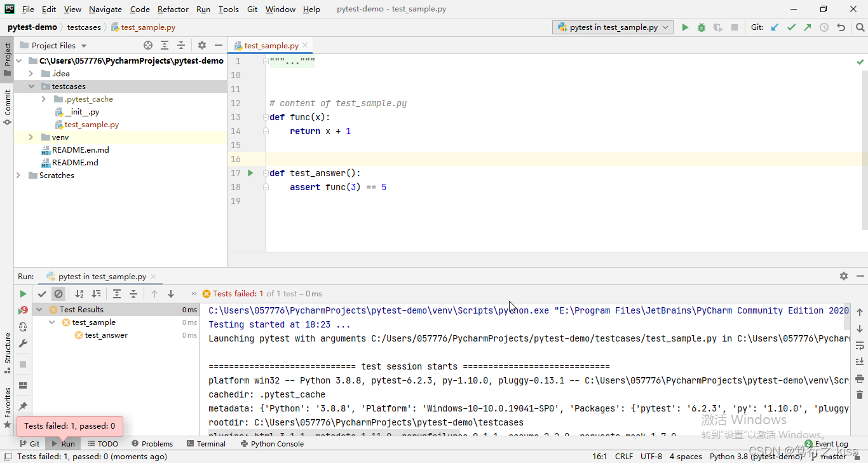Rerun failed tests icon
This screenshot has width=868, height=463.
click(x=23, y=310)
